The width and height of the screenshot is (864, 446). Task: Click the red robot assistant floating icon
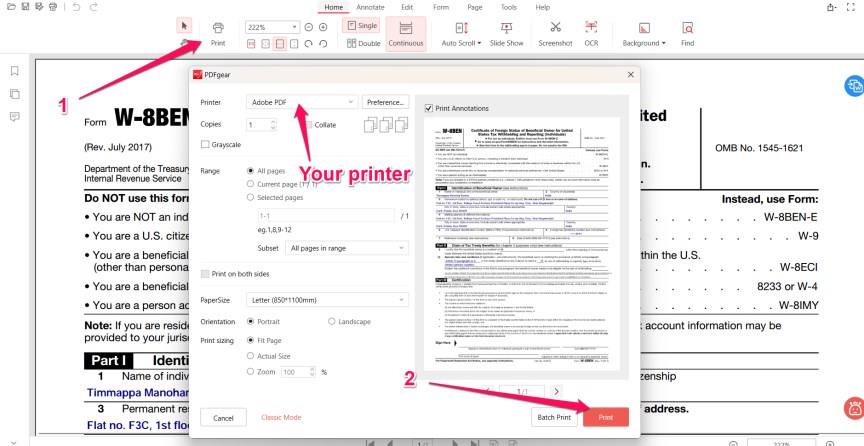[x=854, y=409]
